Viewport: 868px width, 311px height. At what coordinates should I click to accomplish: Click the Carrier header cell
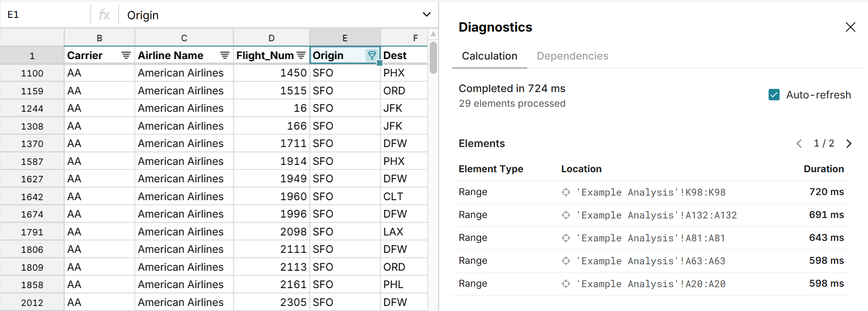(x=99, y=55)
